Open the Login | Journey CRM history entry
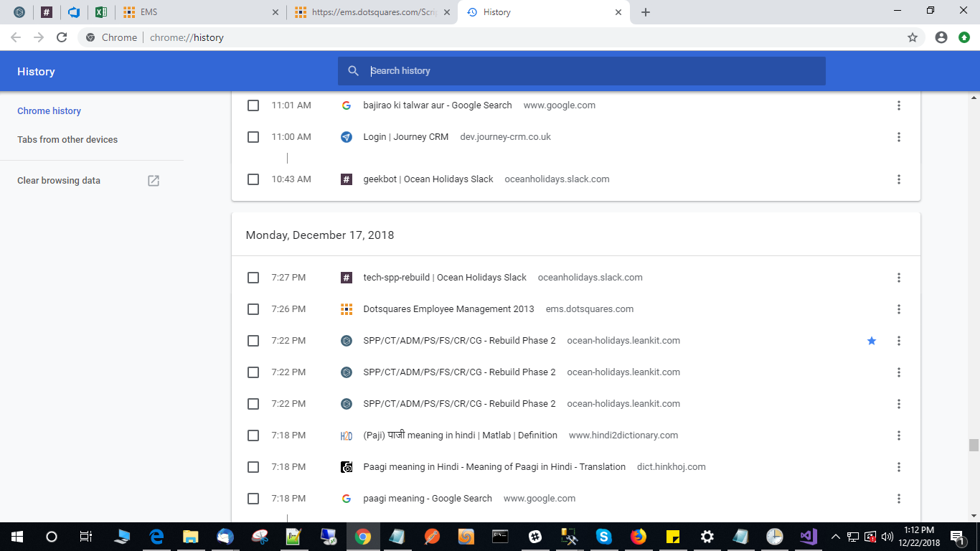 [406, 137]
